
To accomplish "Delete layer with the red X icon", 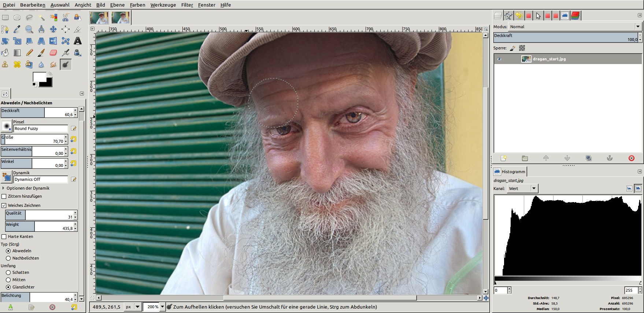I will [x=631, y=158].
